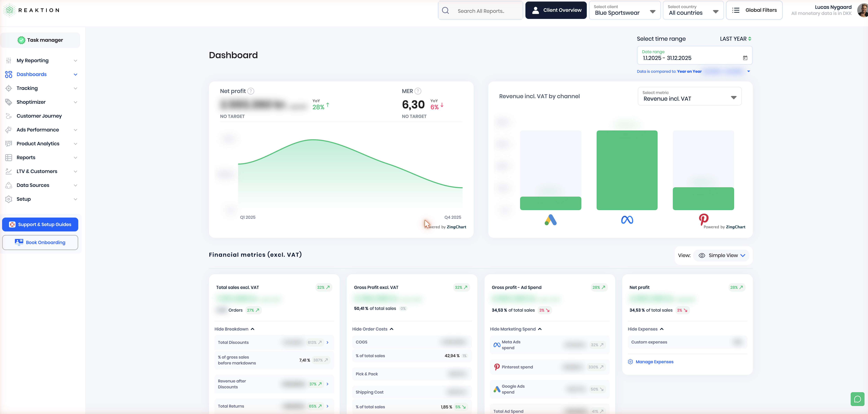
Task: Click the Date range input field
Action: tap(694, 55)
